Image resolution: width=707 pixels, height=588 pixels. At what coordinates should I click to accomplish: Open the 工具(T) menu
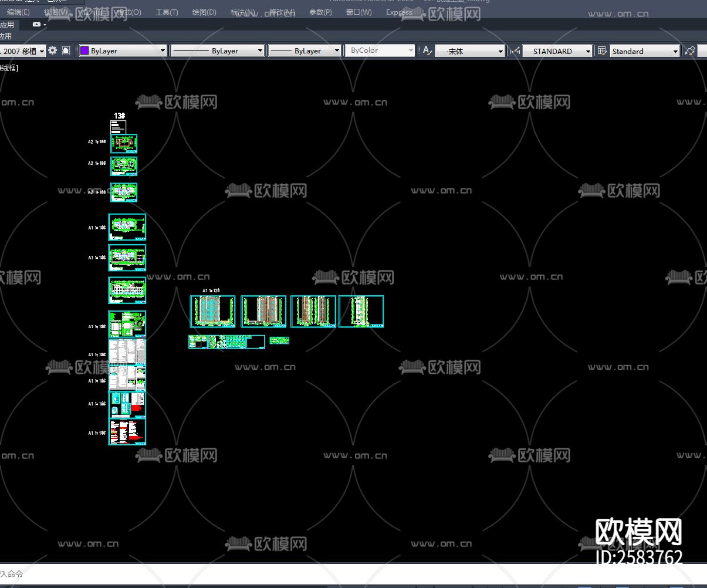(167, 12)
